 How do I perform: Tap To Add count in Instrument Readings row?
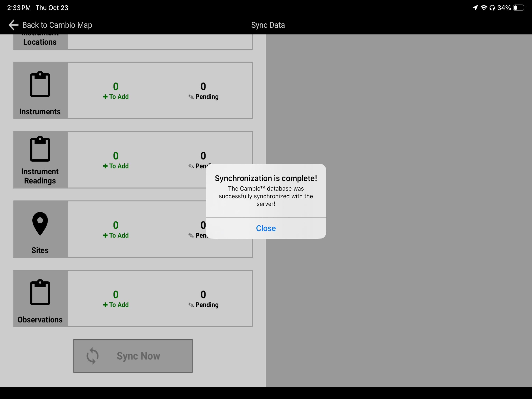pyautogui.click(x=116, y=156)
